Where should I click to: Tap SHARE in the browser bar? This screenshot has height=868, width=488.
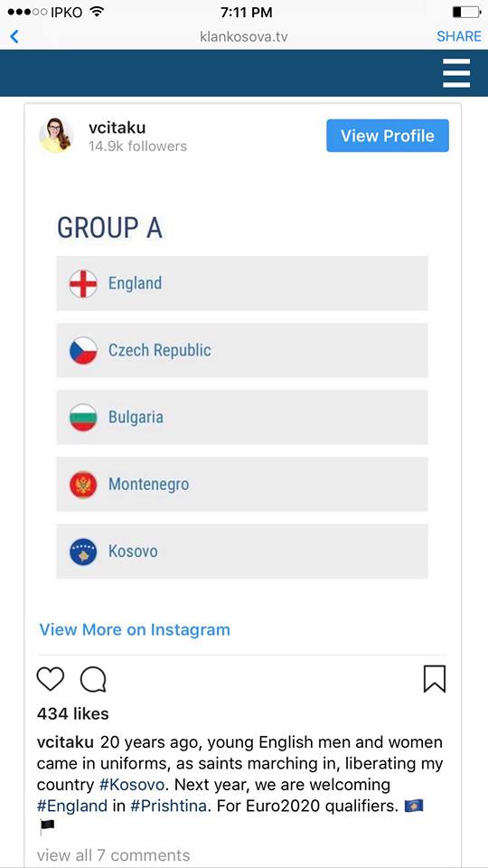(x=459, y=36)
